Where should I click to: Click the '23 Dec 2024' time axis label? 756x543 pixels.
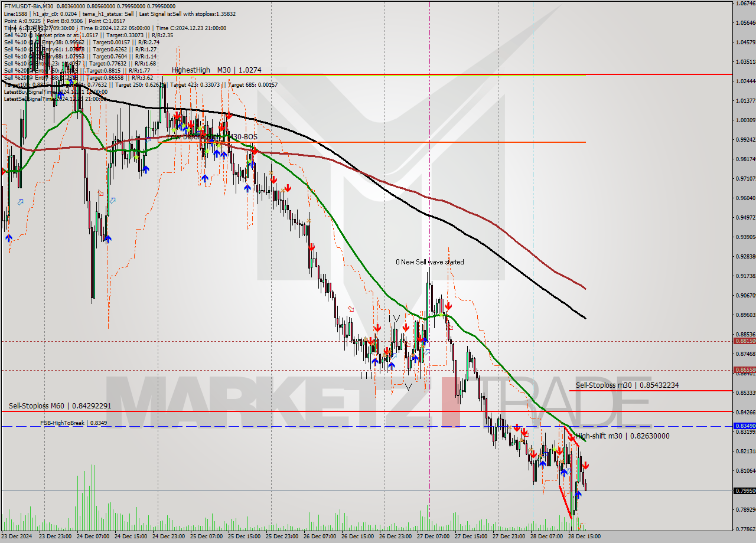point(16,537)
